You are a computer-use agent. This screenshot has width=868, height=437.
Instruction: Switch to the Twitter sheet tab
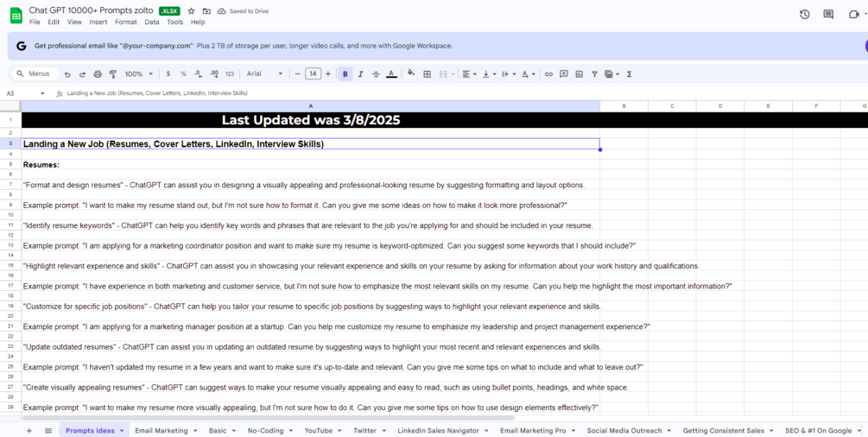364,430
